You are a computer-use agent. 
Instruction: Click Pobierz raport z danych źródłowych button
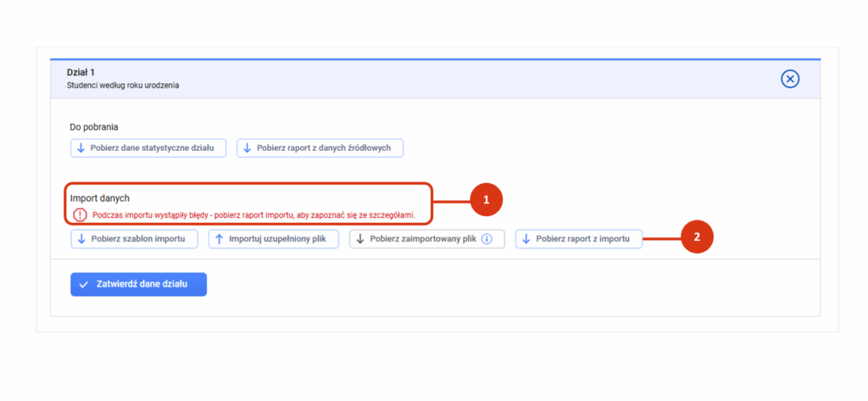tap(320, 148)
